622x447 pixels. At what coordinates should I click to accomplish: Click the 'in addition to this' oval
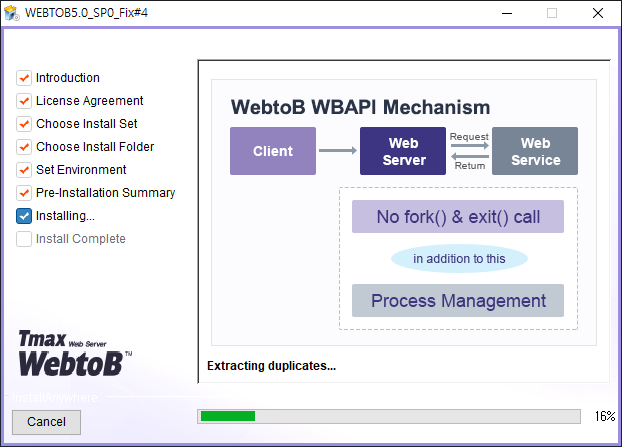coord(459,259)
